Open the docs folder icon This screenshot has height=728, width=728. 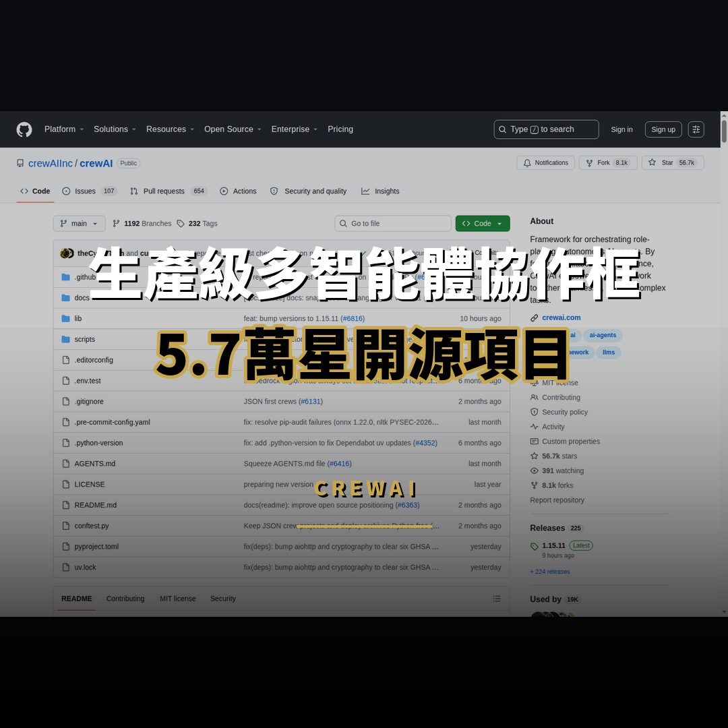pyautogui.click(x=65, y=298)
